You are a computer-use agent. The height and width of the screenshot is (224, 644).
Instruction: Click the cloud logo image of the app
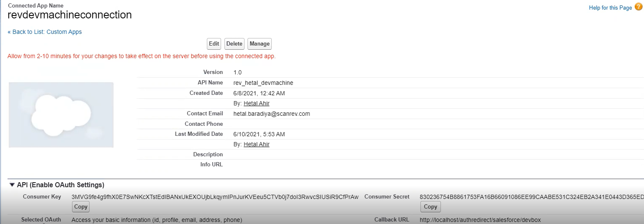click(x=61, y=115)
